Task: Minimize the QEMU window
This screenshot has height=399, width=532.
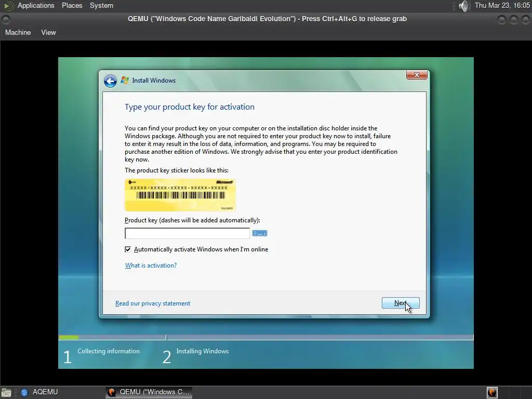Action: [502, 20]
